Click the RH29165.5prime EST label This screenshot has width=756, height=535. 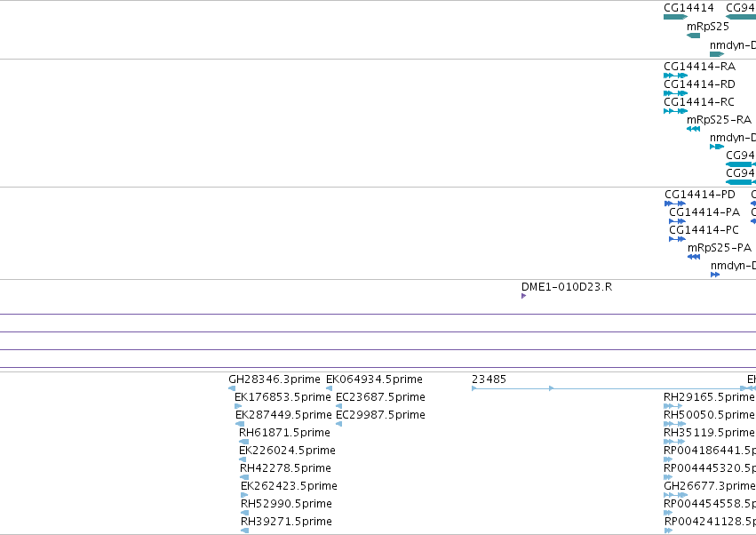click(709, 397)
